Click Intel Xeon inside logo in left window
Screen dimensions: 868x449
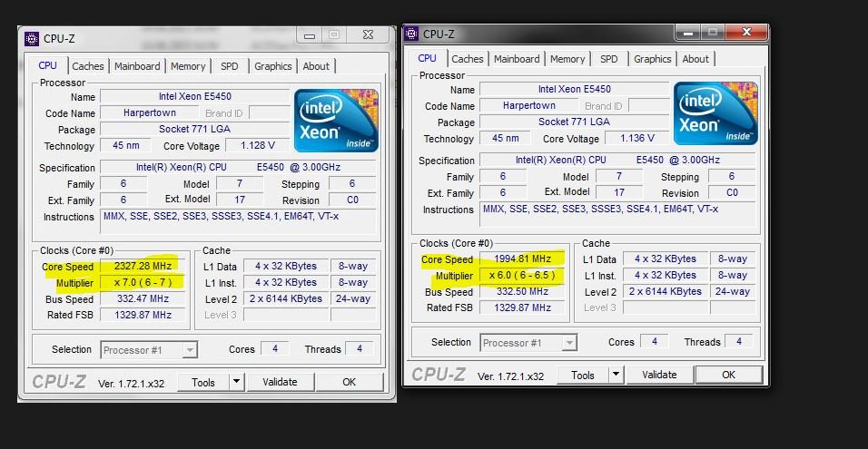pos(336,120)
